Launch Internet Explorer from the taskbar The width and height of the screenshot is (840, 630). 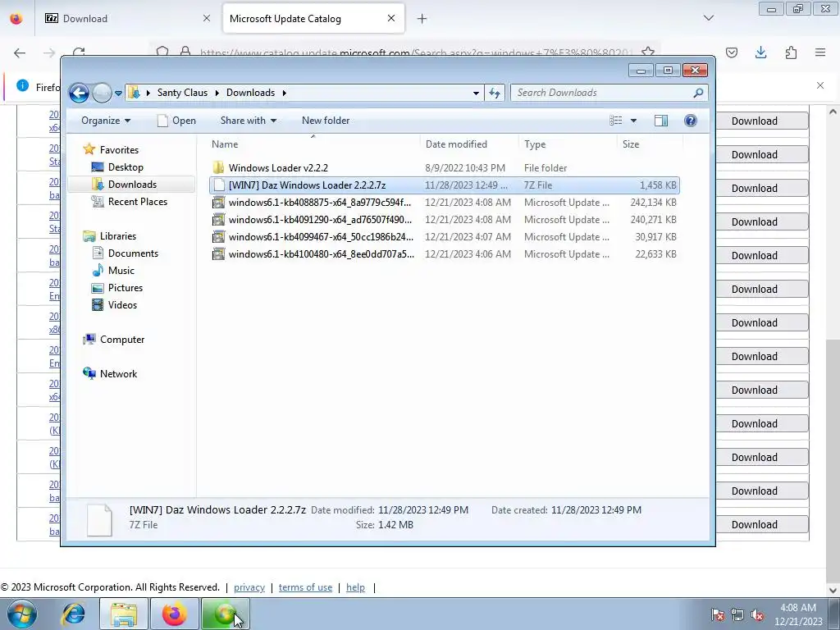73,614
